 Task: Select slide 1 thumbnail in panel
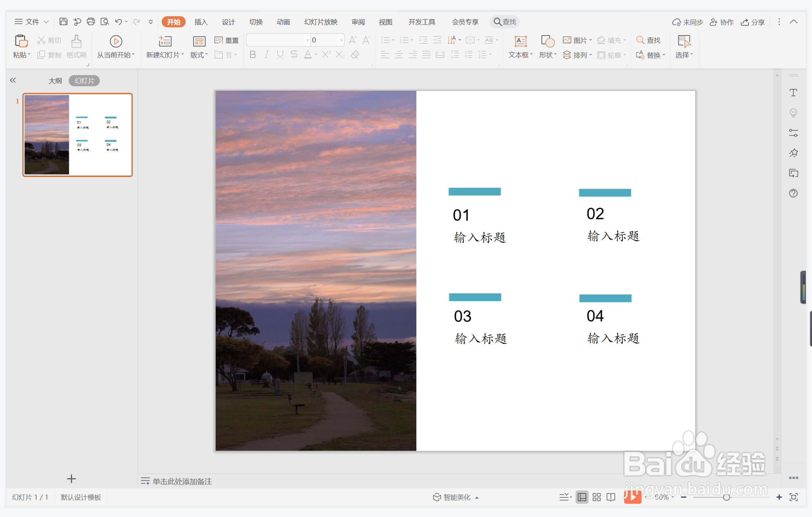[77, 135]
